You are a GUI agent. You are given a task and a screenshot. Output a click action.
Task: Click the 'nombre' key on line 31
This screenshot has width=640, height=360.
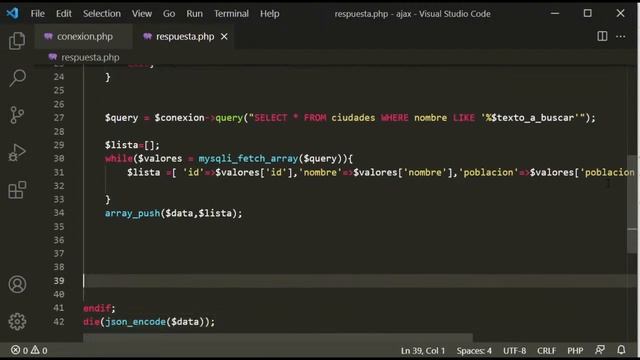pyautogui.click(x=320, y=172)
